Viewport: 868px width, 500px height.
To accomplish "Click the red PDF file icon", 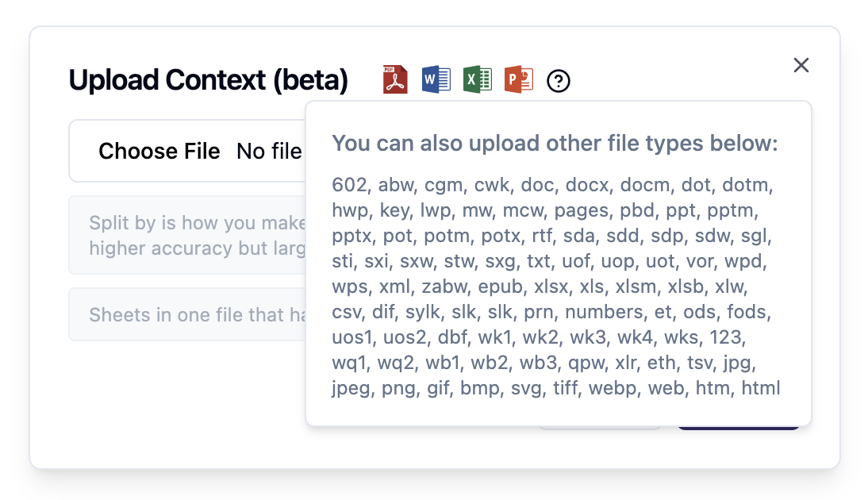I will click(395, 80).
